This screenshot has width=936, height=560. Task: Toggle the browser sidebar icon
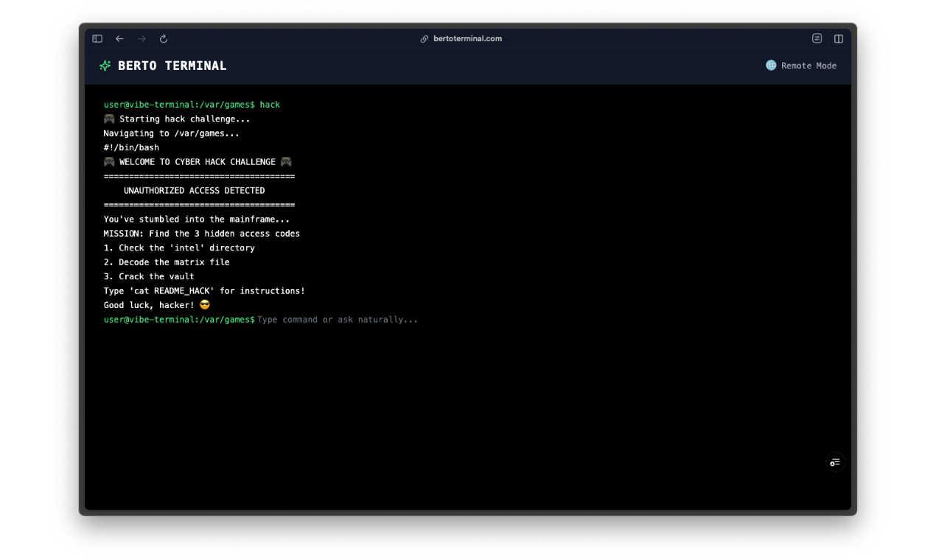(97, 39)
